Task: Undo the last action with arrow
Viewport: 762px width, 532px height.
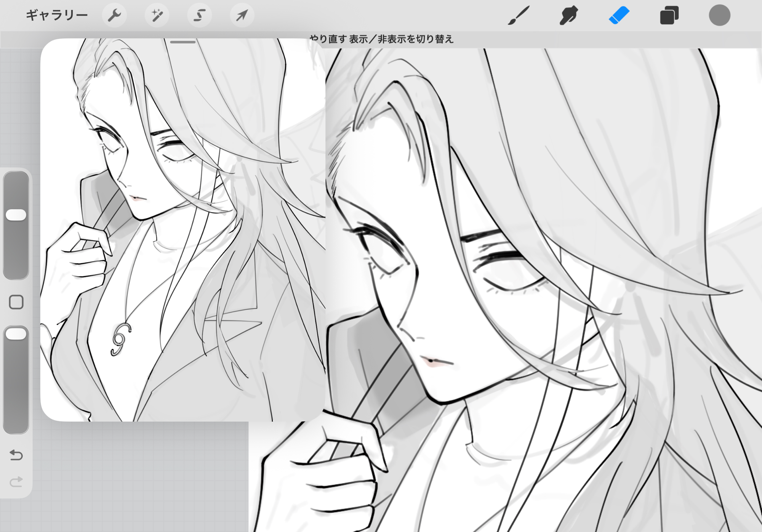Action: [x=16, y=455]
